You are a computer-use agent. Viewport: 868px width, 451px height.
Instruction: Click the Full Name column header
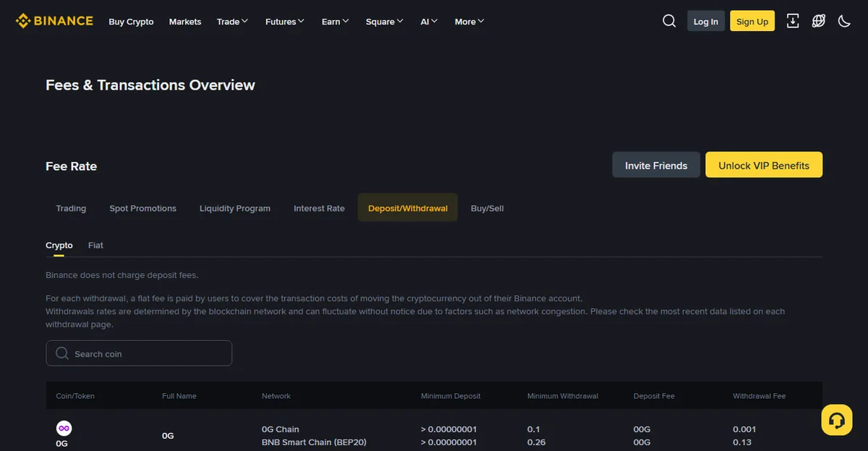(x=179, y=396)
